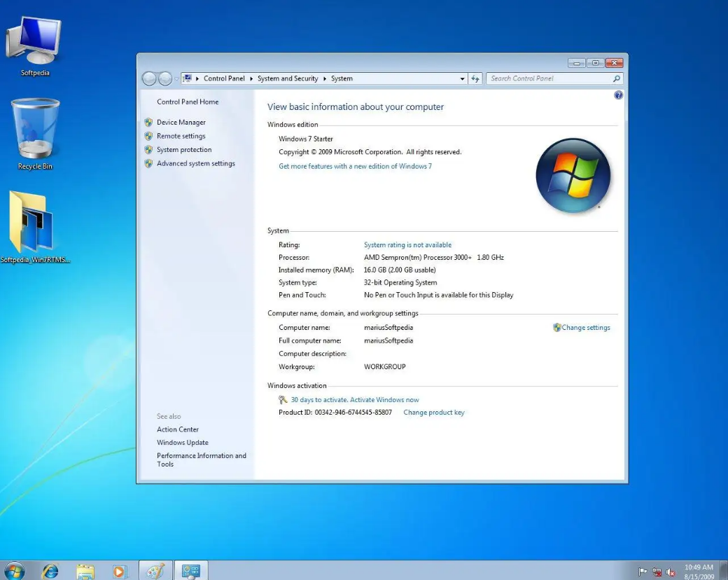The height and width of the screenshot is (580, 728).
Task: Expand the arrow after Control Panel breadcrumb
Action: 251,78
